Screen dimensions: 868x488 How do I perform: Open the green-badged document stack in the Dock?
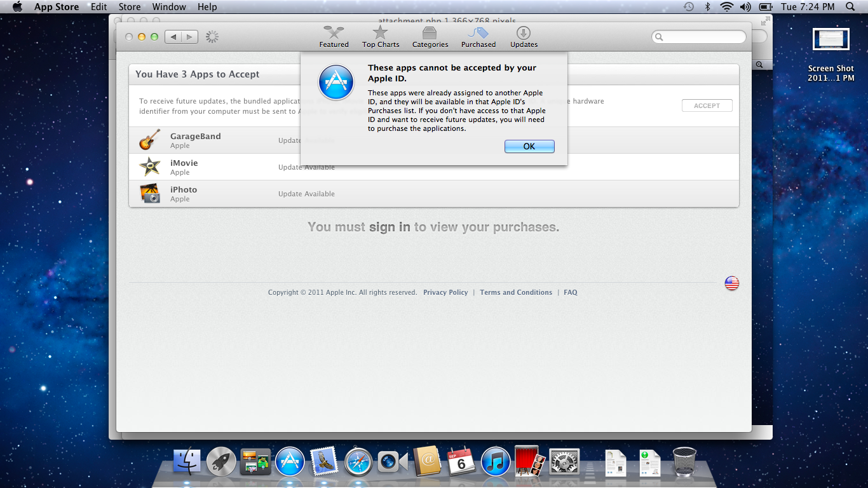tap(650, 463)
